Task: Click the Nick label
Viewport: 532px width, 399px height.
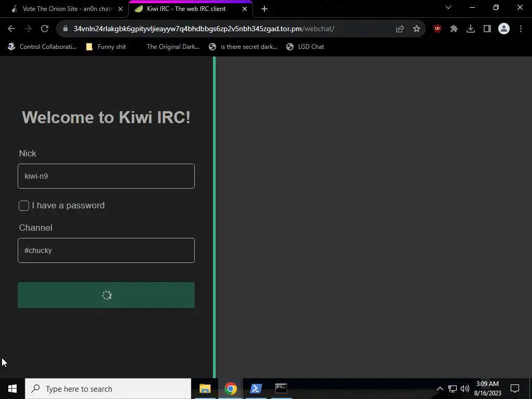Action: pyautogui.click(x=28, y=153)
